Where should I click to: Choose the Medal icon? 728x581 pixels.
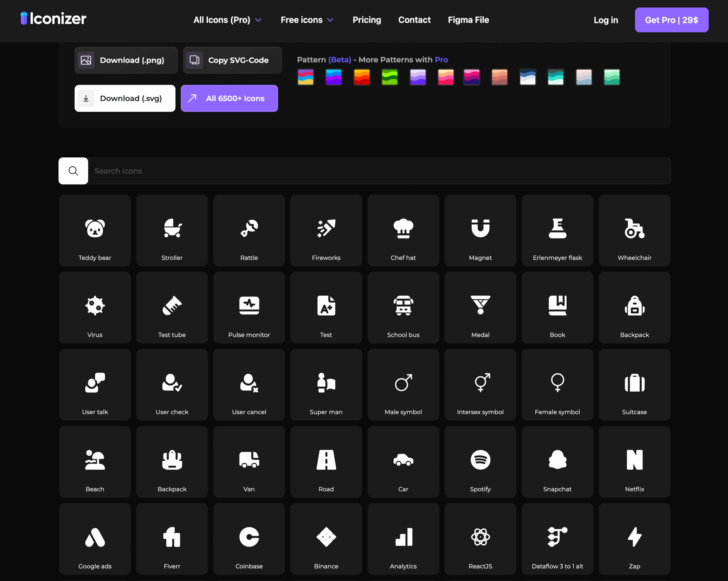(480, 307)
